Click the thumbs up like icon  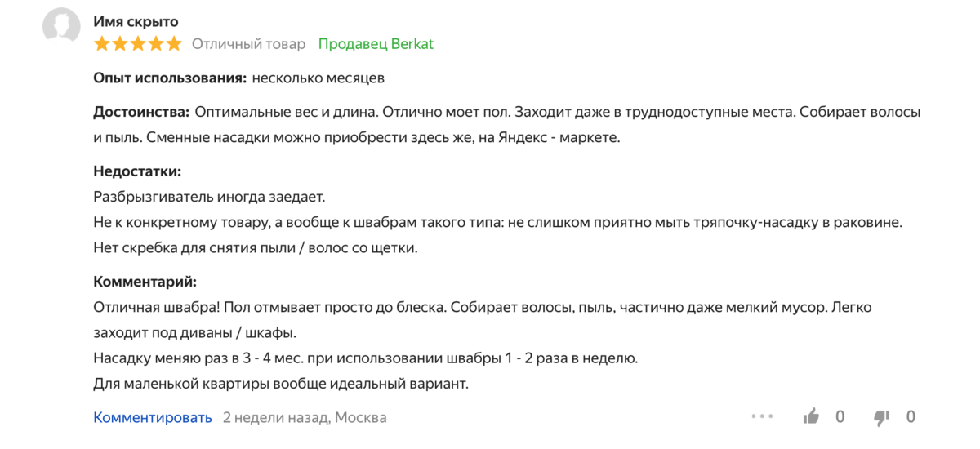click(x=811, y=417)
